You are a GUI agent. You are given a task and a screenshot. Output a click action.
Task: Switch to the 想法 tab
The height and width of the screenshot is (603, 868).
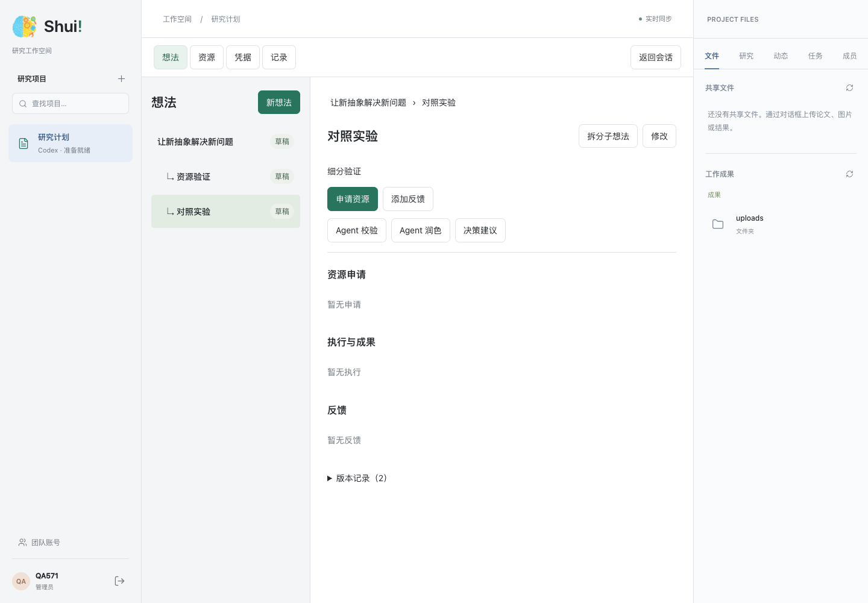click(171, 57)
